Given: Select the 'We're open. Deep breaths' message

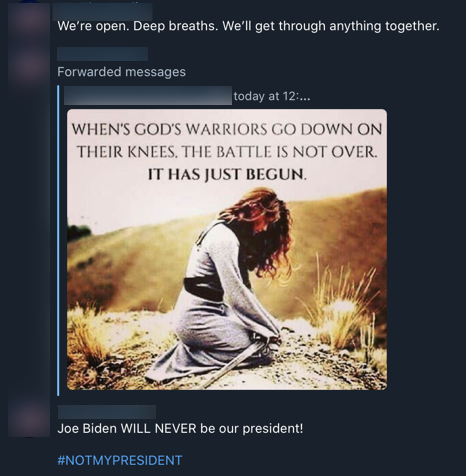Looking at the screenshot, I should pyautogui.click(x=248, y=26).
